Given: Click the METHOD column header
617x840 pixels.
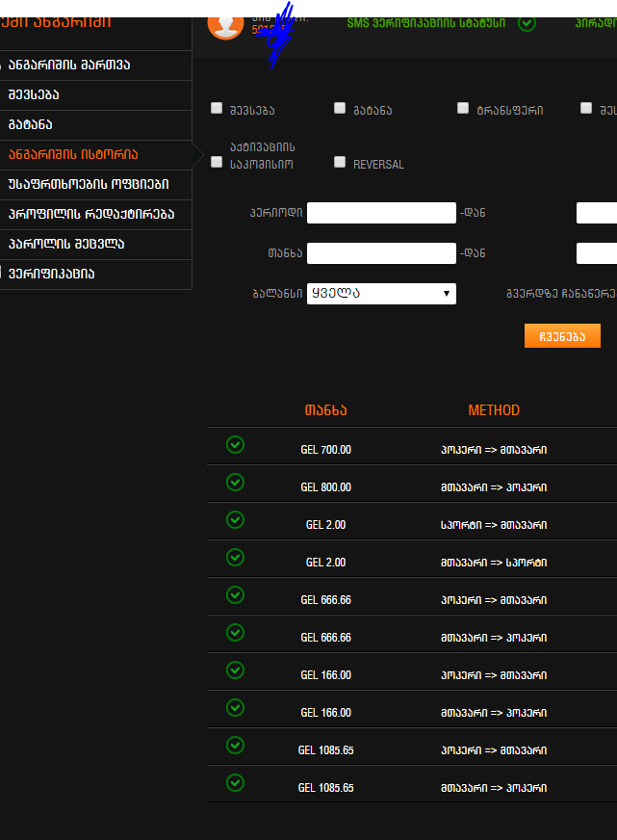Looking at the screenshot, I should (x=494, y=410).
